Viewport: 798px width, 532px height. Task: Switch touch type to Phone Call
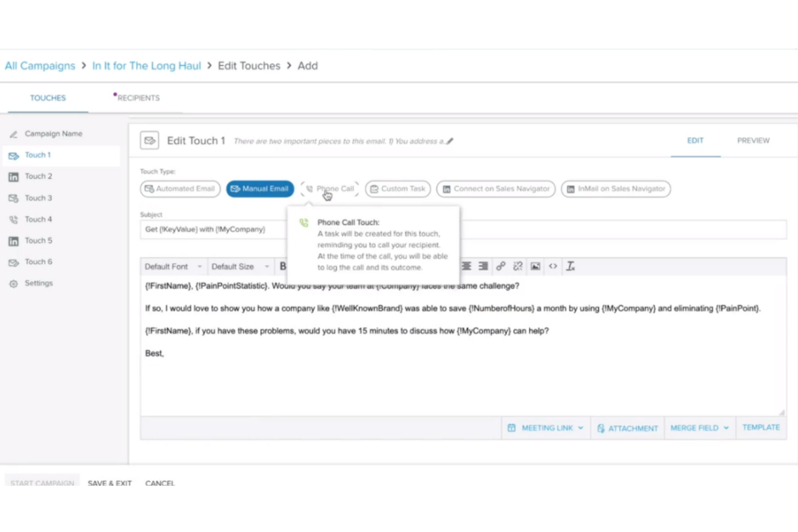(329, 189)
